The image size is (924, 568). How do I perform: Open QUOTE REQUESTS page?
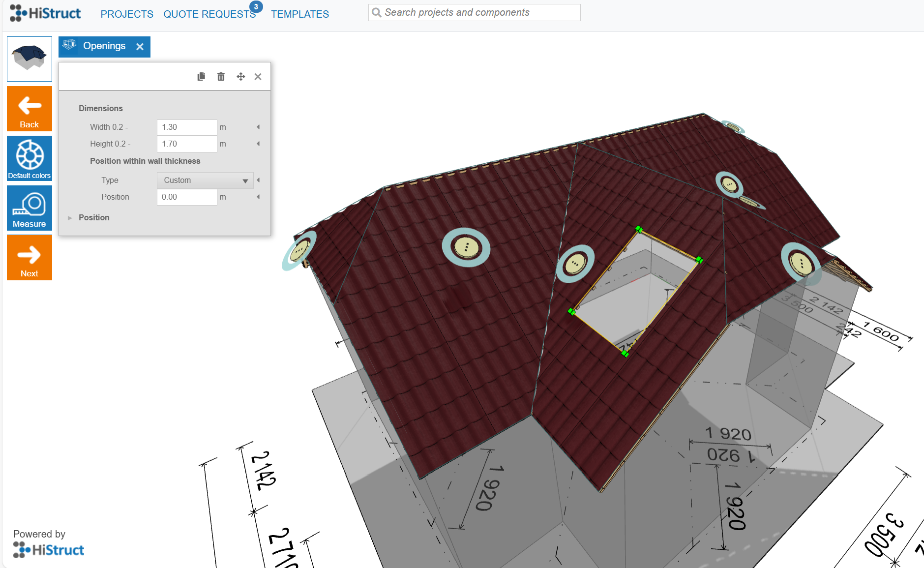209,14
